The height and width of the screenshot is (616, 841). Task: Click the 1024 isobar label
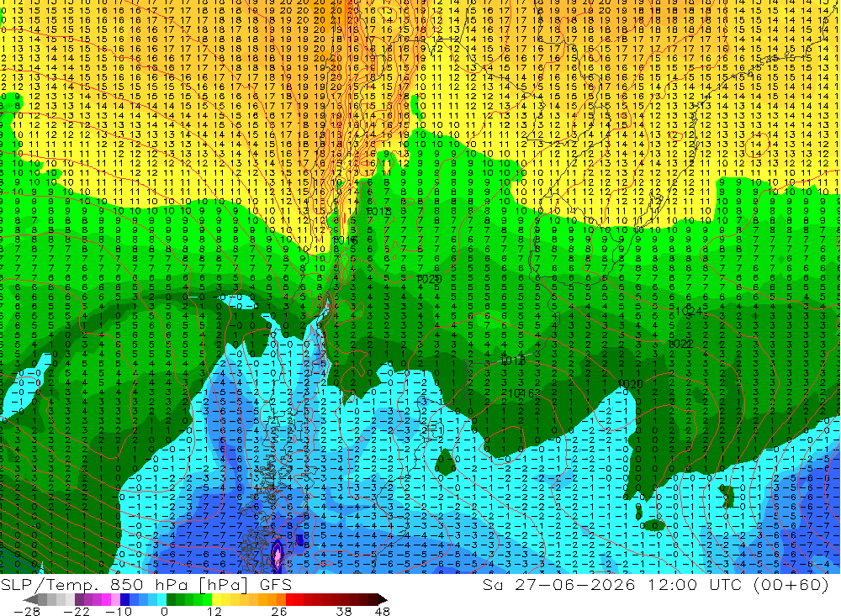tap(689, 311)
